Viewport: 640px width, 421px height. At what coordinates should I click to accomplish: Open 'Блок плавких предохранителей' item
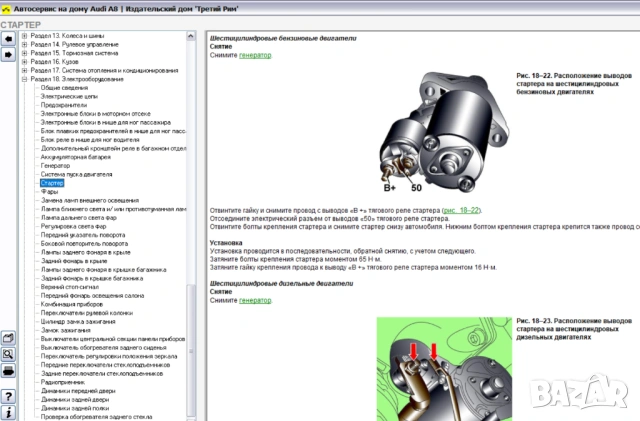pos(113,131)
